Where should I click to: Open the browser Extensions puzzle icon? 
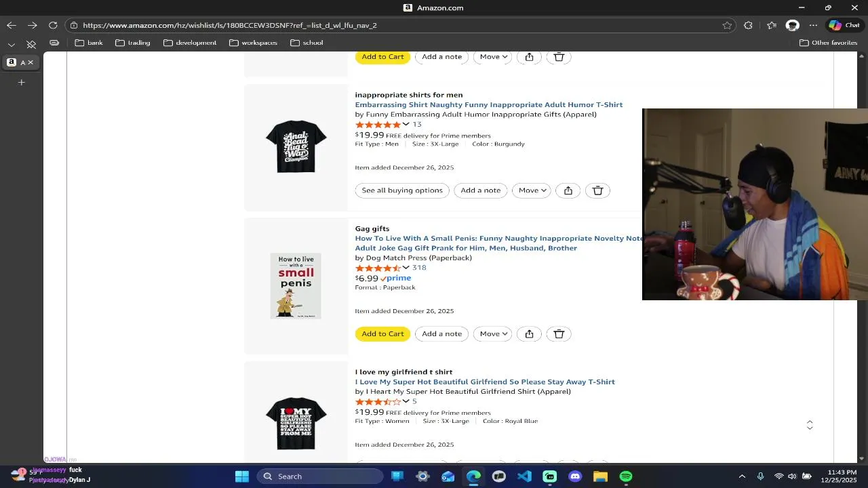click(748, 25)
